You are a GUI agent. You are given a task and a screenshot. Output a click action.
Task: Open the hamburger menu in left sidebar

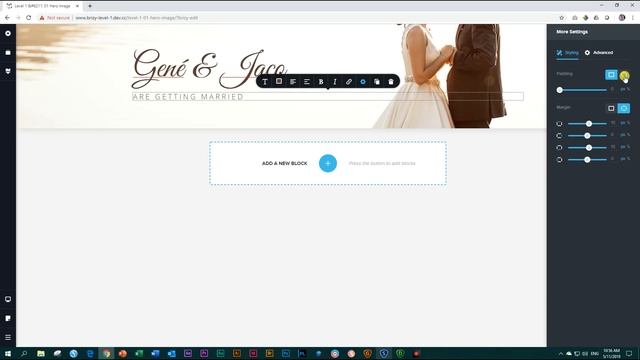click(x=8, y=337)
